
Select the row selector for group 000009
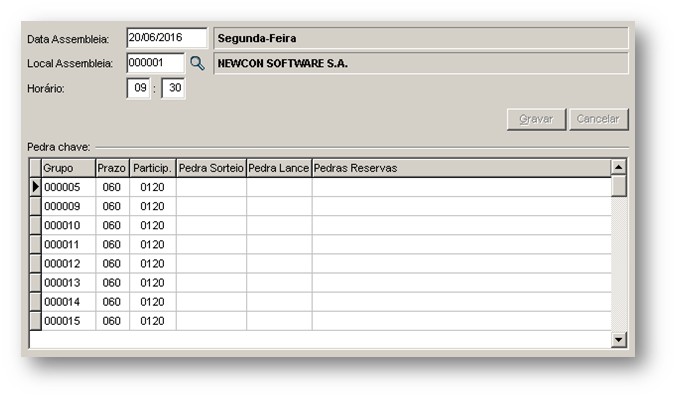click(x=35, y=206)
